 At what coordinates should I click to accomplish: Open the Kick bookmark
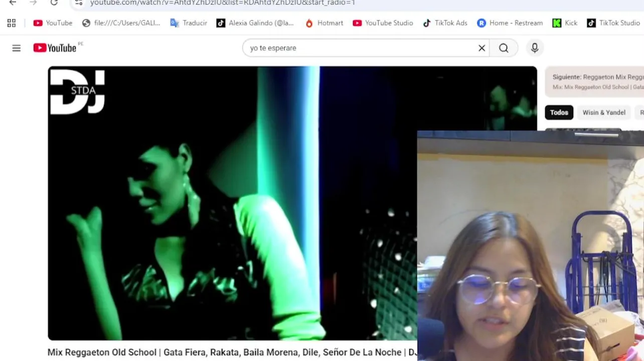(565, 23)
